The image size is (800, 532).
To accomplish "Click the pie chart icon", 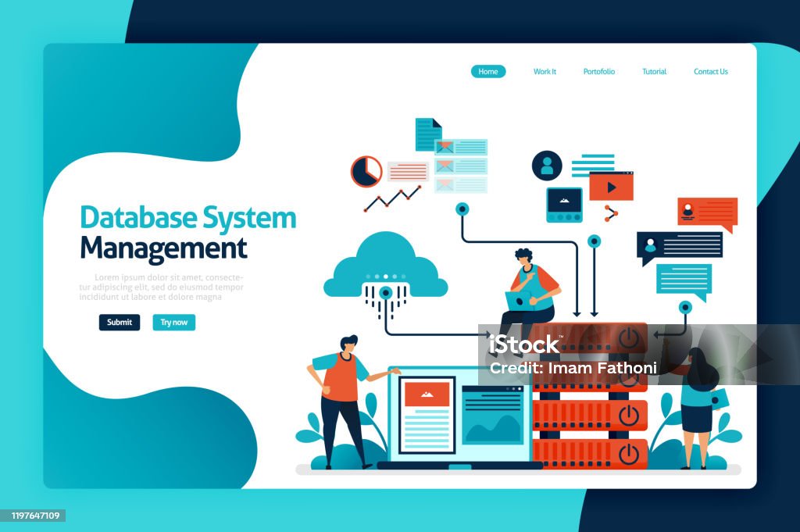I will pyautogui.click(x=366, y=171).
